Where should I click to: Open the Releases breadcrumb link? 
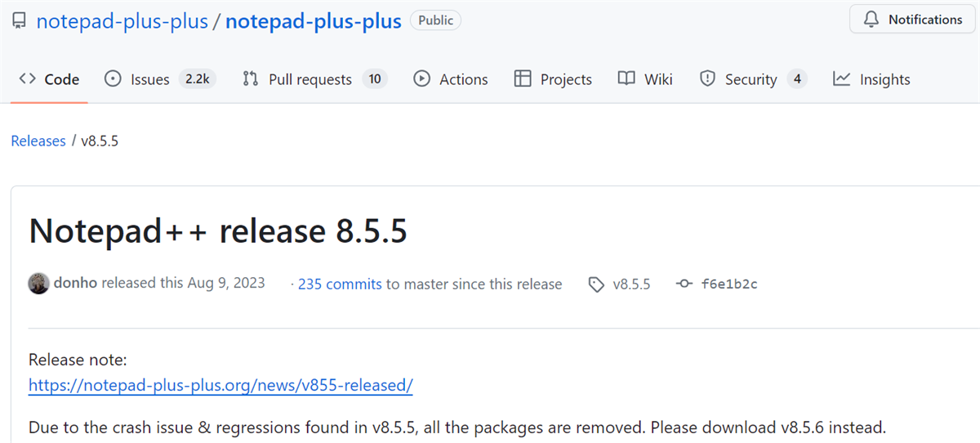point(38,141)
